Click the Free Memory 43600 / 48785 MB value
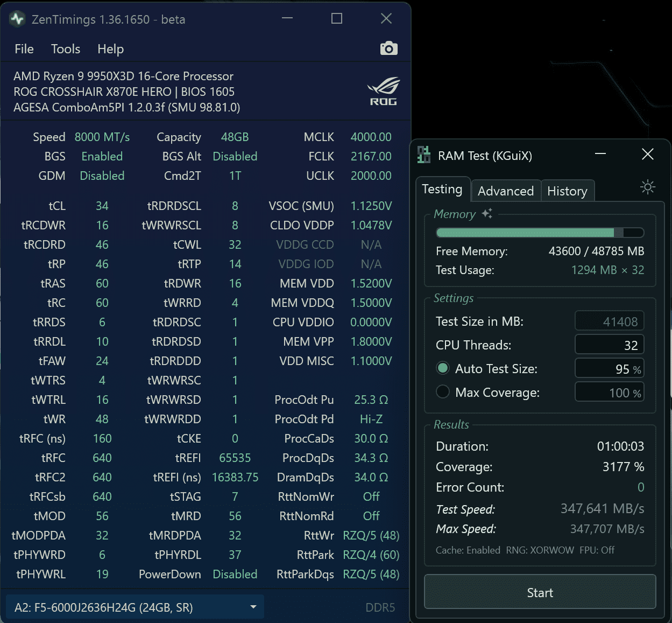 [x=596, y=251]
